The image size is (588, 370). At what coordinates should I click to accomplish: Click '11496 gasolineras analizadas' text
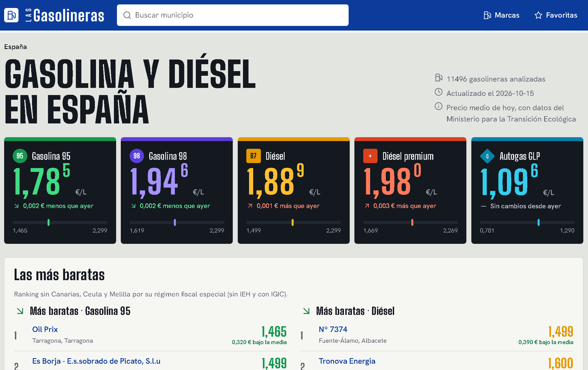pyautogui.click(x=496, y=79)
